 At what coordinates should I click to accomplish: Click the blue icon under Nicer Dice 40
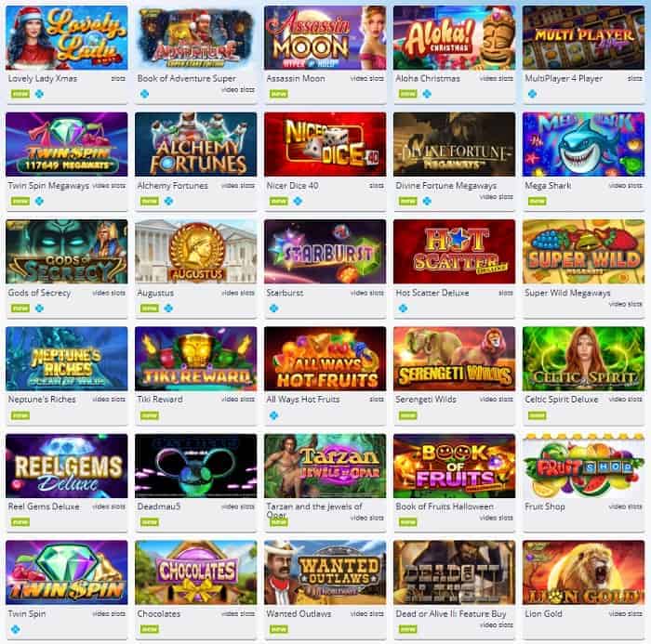point(298,201)
